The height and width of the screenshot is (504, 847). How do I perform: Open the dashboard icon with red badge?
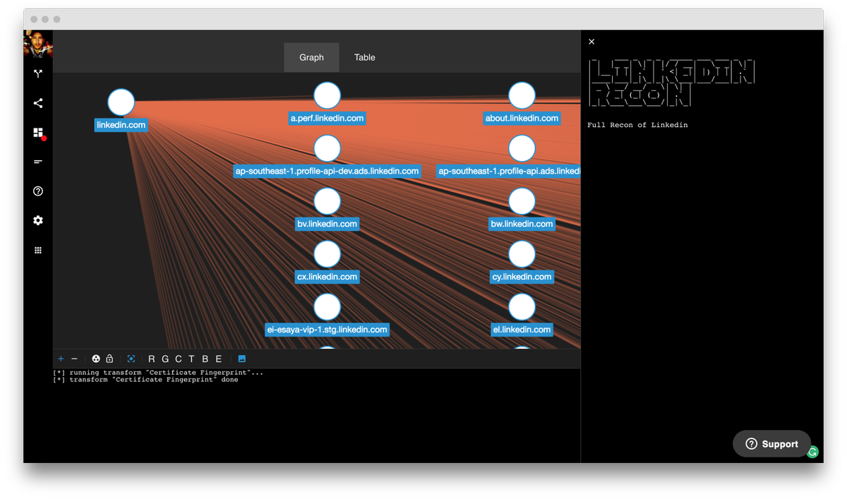point(38,133)
